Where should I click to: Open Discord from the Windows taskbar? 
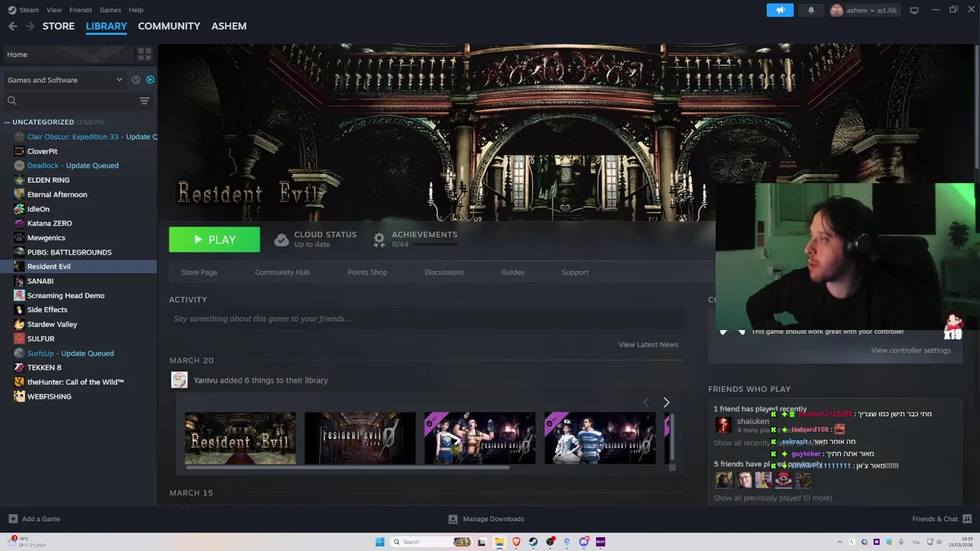tap(583, 542)
